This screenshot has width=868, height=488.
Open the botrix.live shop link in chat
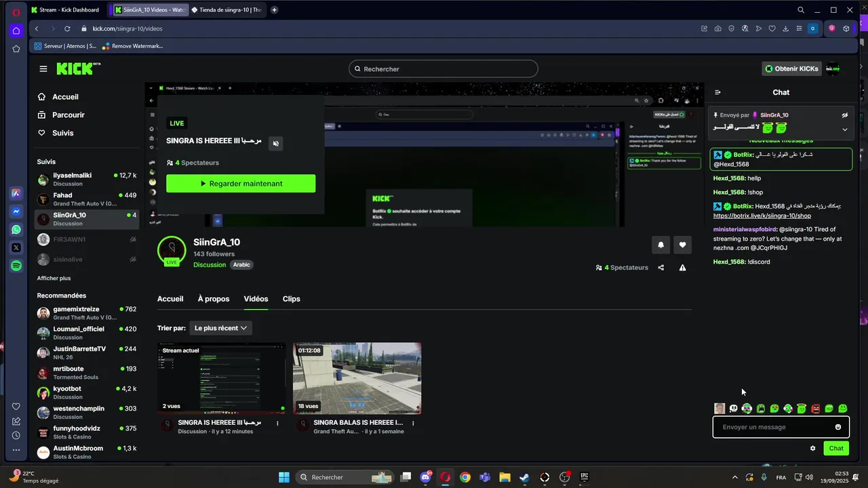[762, 216]
